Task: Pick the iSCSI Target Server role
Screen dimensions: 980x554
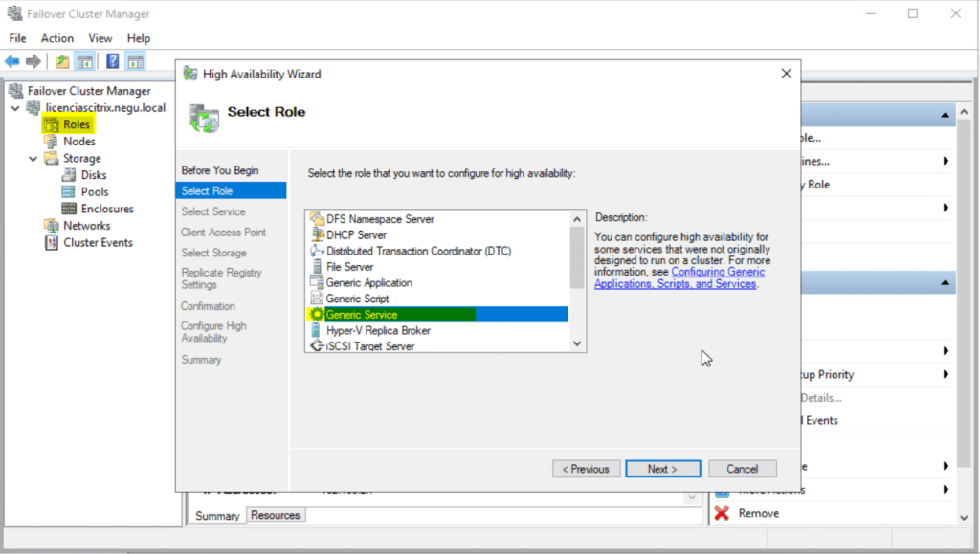Action: click(x=373, y=345)
